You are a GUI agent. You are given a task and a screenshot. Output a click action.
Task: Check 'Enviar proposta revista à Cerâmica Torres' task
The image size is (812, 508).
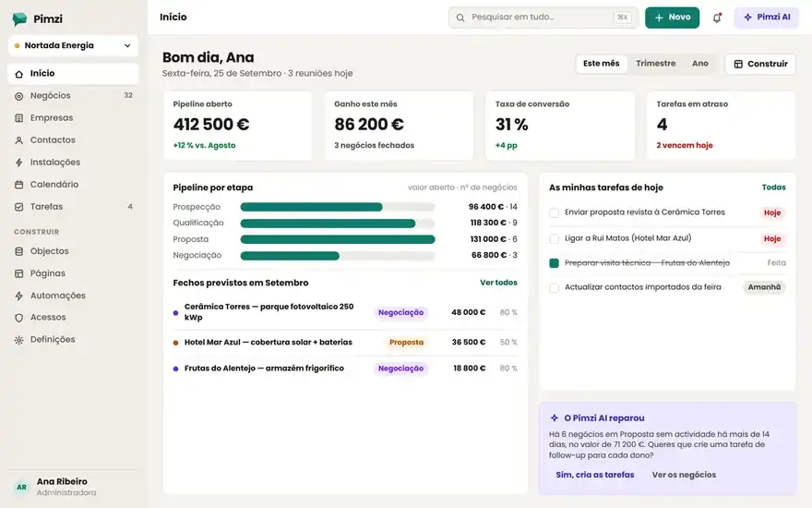point(555,212)
